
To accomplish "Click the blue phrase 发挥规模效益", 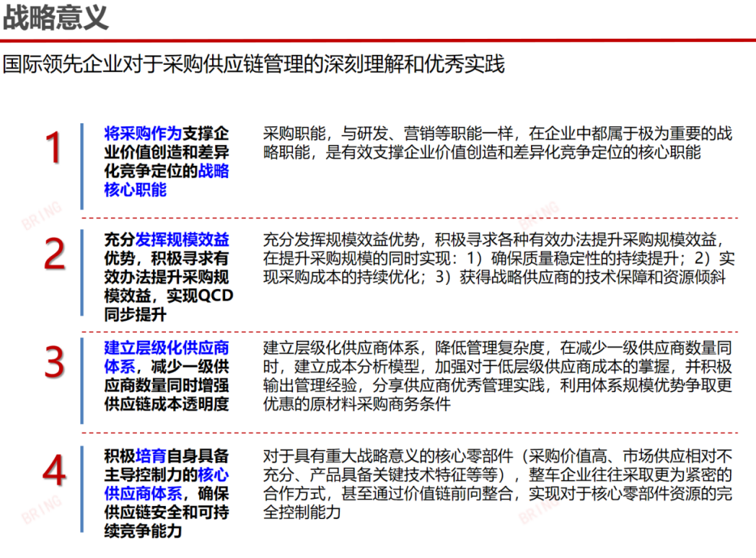I will pos(182,239).
